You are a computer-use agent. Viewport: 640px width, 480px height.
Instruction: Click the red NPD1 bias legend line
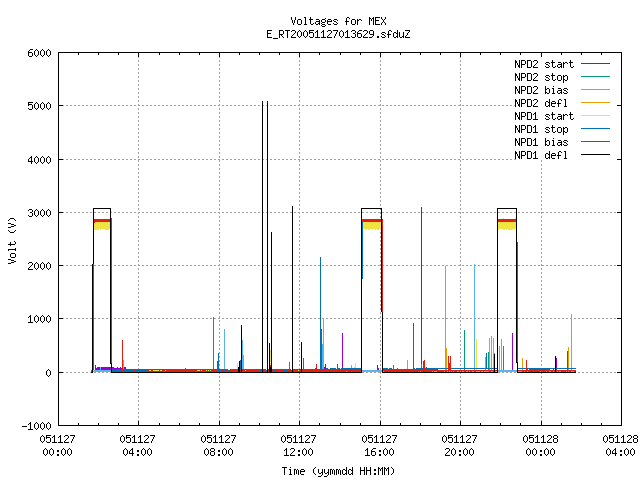(x=595, y=142)
